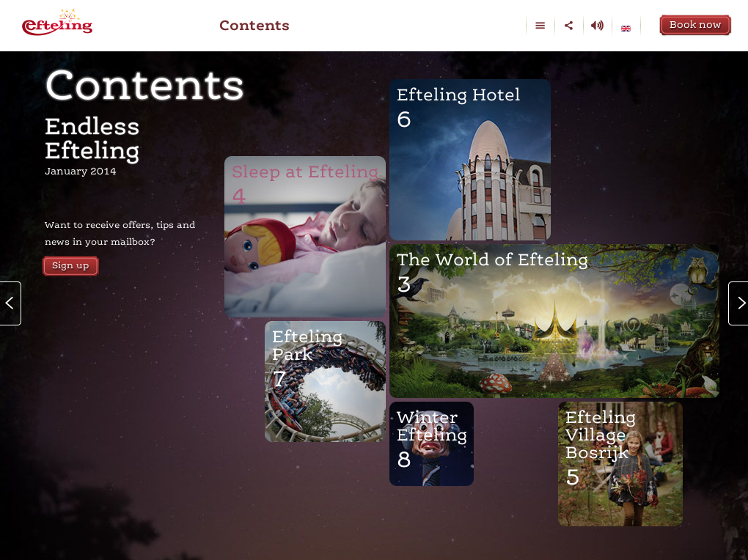This screenshot has height=560, width=748.
Task: Open the Efteling Park roller coaster tile
Action: tap(325, 396)
